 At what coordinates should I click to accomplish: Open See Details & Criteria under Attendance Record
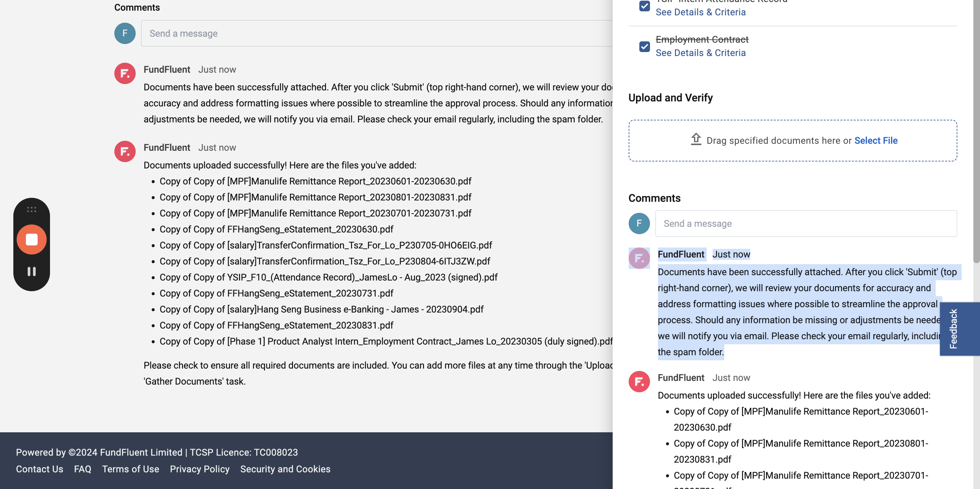(700, 12)
